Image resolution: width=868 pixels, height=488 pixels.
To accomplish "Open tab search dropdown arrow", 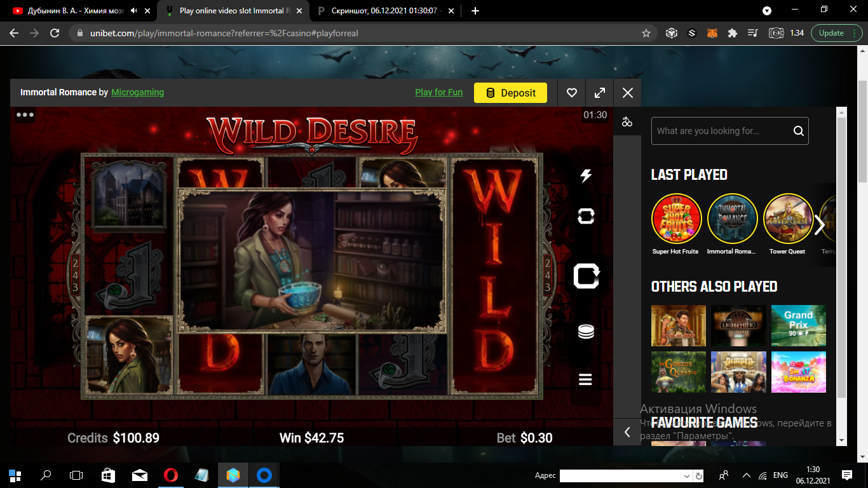I will pos(767,11).
